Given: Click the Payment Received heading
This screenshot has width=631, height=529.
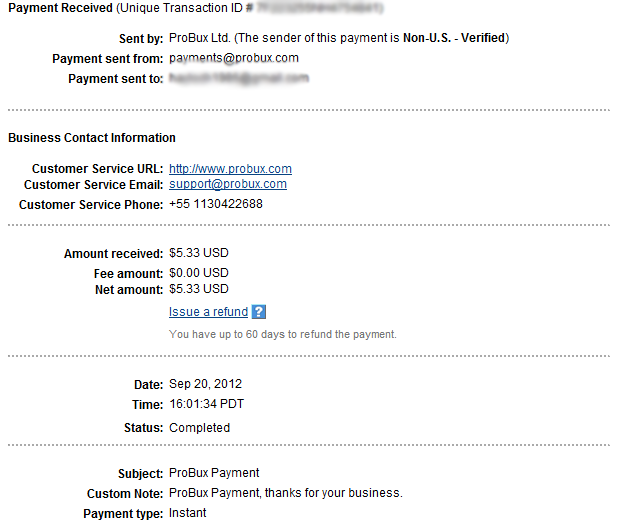Looking at the screenshot, I should point(60,8).
